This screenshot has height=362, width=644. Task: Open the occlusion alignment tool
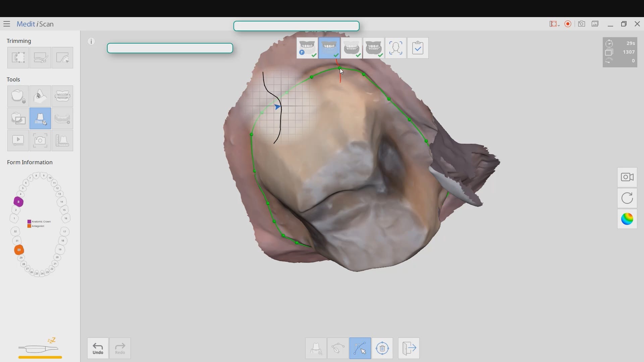point(62,96)
